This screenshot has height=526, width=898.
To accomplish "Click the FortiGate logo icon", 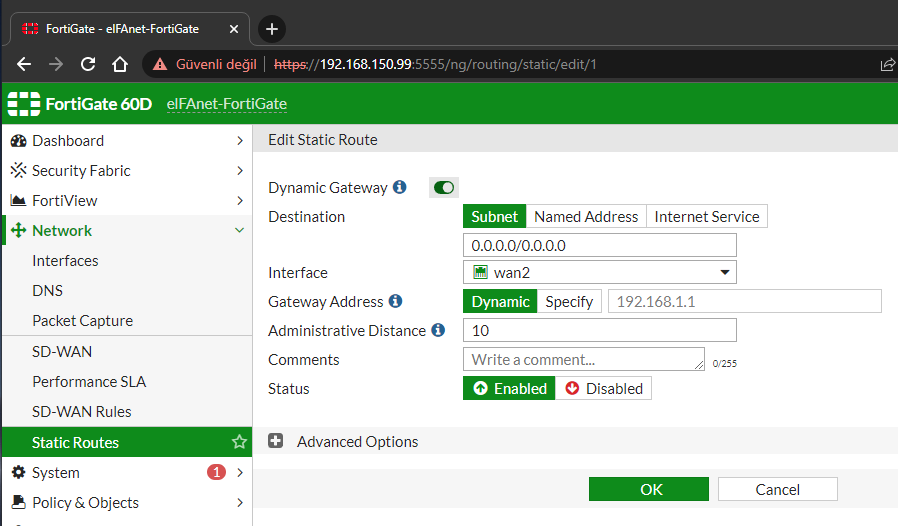I will (x=24, y=103).
